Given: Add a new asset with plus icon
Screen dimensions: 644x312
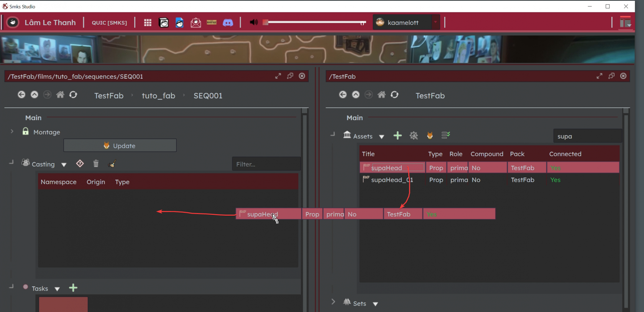Looking at the screenshot, I should click(x=398, y=135).
